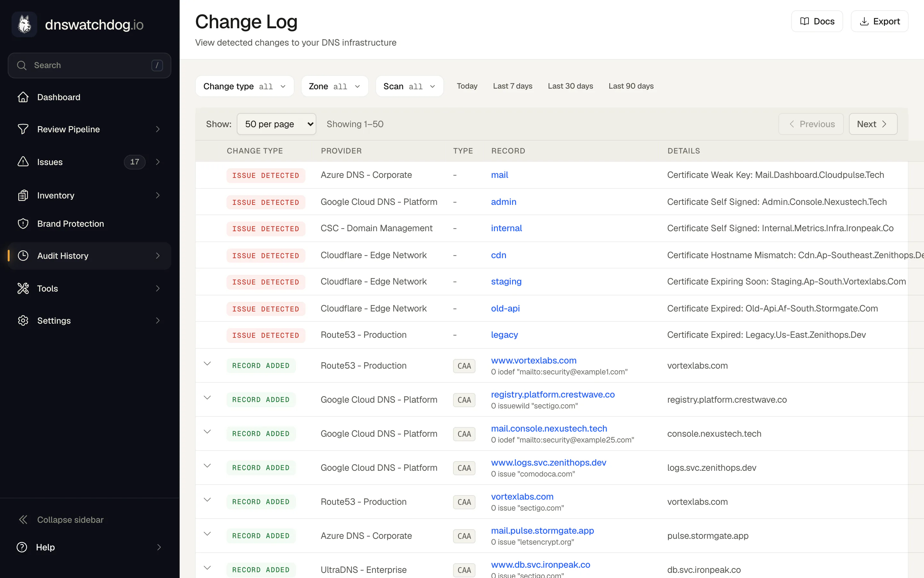Viewport: 924px width, 578px height.
Task: Select the Last 30 days range
Action: click(x=570, y=86)
